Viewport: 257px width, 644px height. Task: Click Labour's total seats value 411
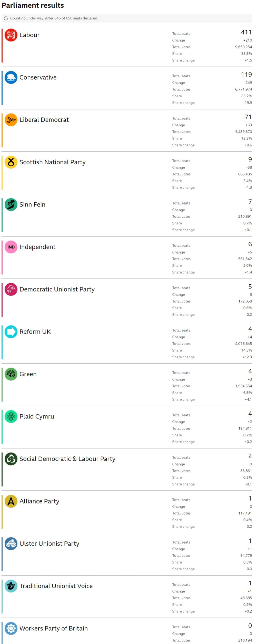[x=246, y=32]
